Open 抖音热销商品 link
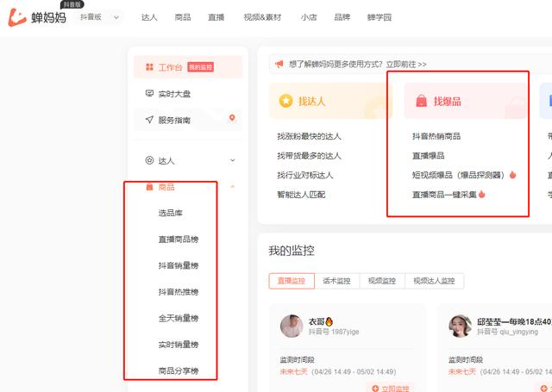The image size is (552, 392). click(436, 136)
